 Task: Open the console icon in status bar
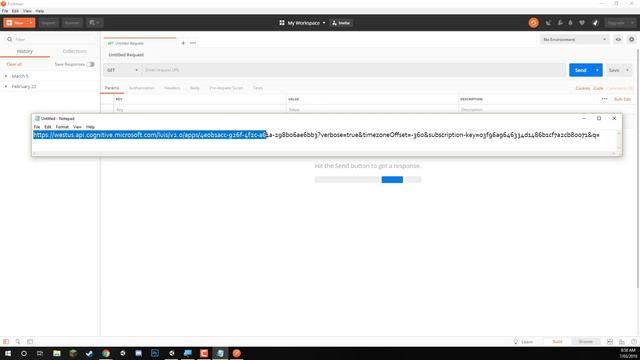point(30,342)
